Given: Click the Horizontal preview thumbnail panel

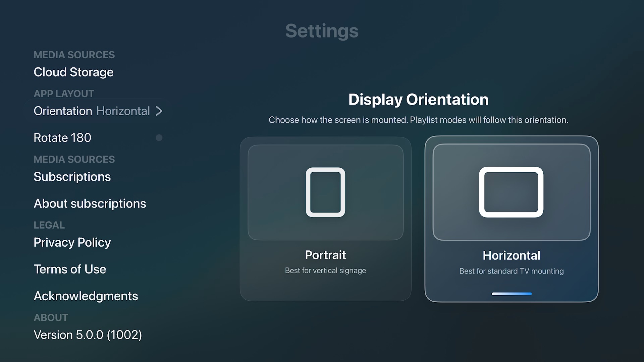Looking at the screenshot, I should (512, 192).
